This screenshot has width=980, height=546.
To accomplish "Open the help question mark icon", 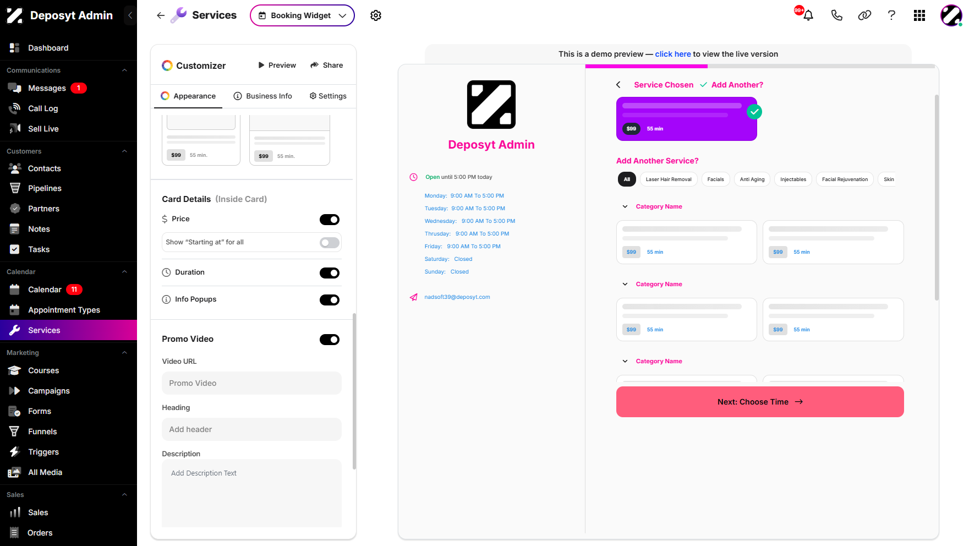I will 891,15.
